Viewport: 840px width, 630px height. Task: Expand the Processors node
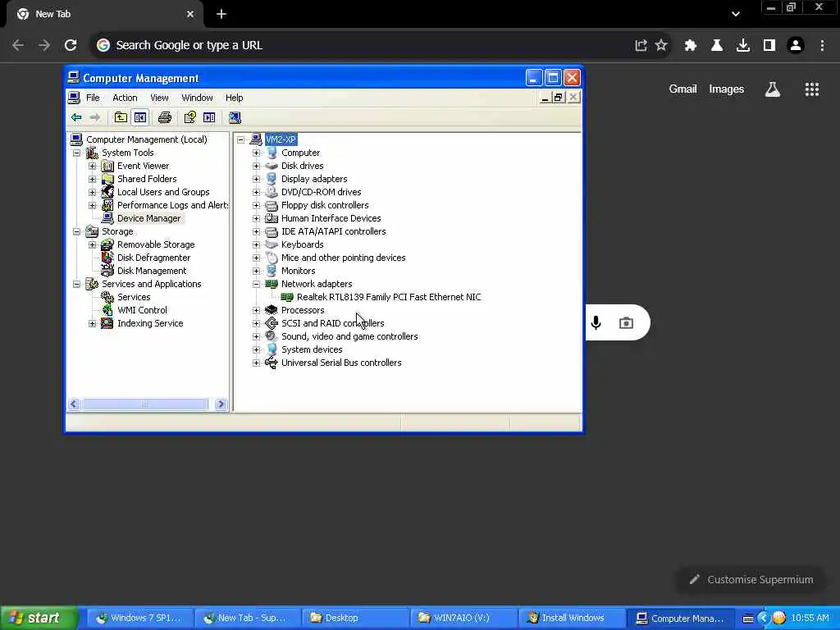tap(256, 310)
